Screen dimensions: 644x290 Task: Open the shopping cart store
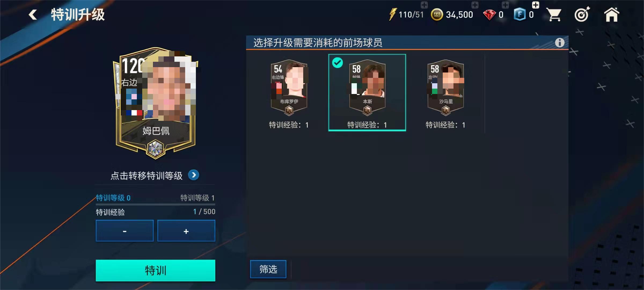(x=554, y=15)
